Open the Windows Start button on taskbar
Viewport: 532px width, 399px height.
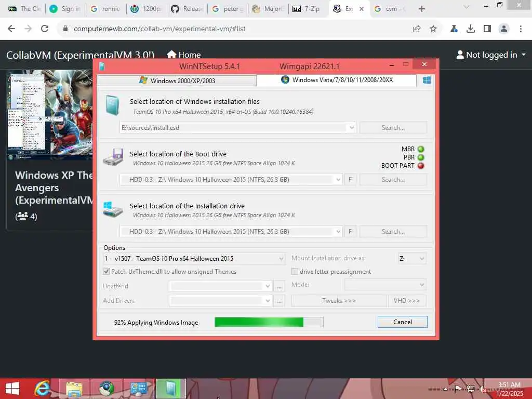12,389
